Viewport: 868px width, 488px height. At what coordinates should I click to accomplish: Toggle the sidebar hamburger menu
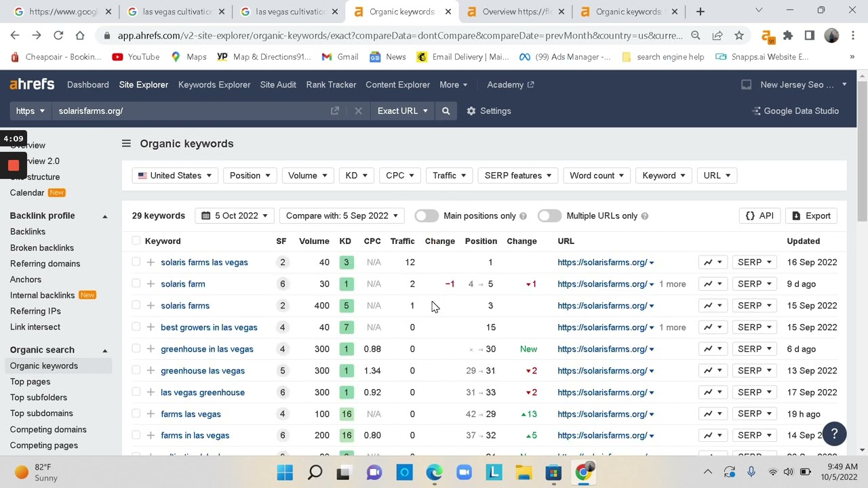[126, 144]
